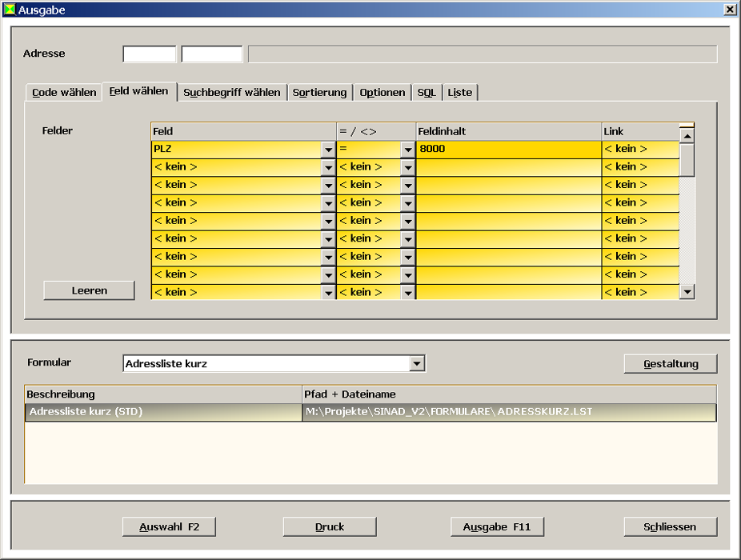Click the Feldinhalt cell containing 8000
Viewport: 741px width, 560px height.
[x=508, y=150]
